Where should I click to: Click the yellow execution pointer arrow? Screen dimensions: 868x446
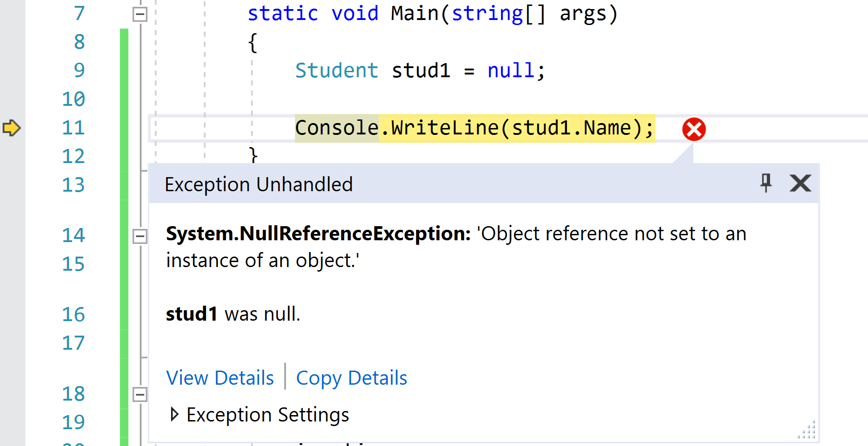point(11,128)
